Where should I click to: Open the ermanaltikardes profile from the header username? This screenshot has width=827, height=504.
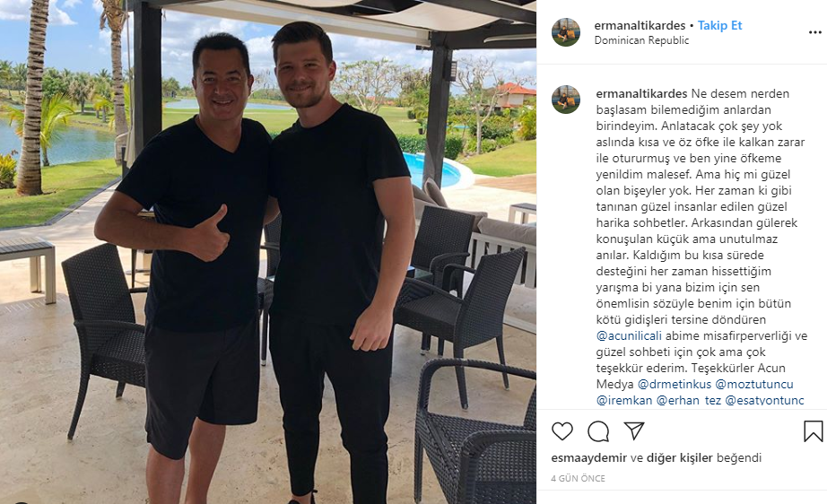640,25
